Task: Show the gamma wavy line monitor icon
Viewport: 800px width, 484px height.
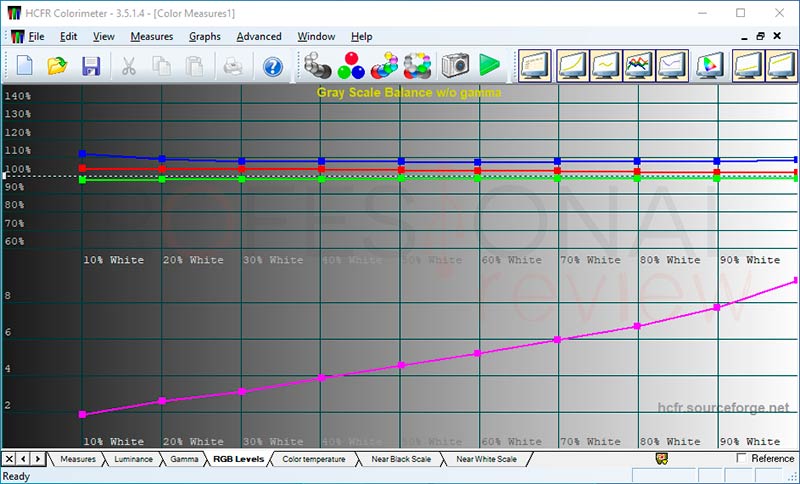Action: (605, 65)
